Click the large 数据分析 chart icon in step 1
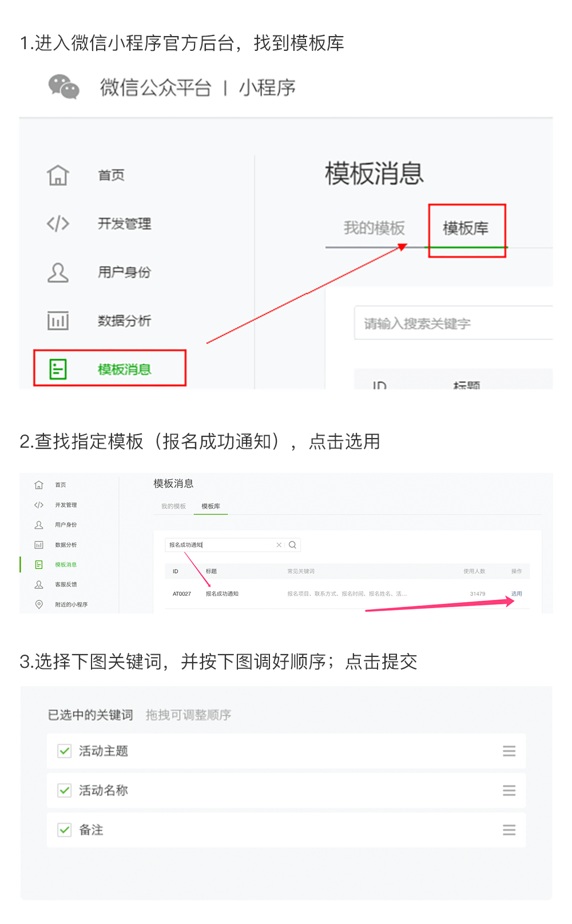Viewport: 572px width, 924px height. 58,321
